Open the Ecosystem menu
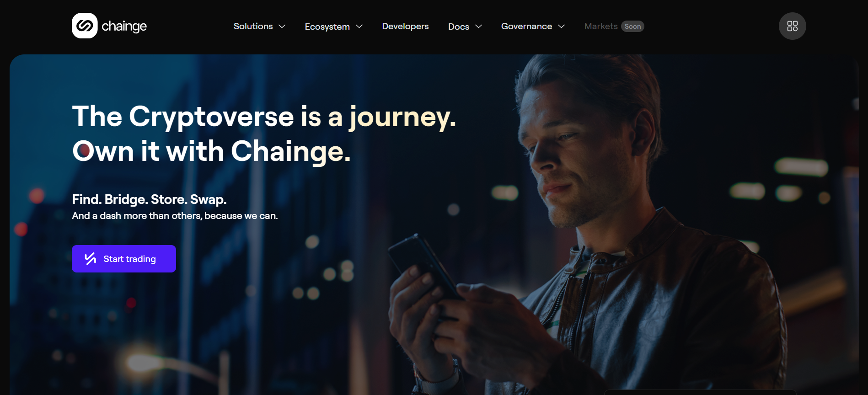The height and width of the screenshot is (395, 868). (x=334, y=27)
